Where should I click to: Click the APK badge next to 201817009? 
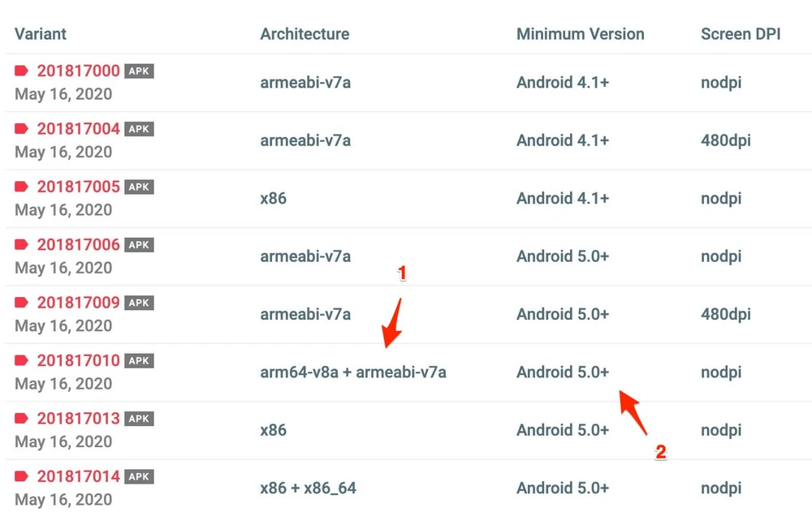point(139,303)
